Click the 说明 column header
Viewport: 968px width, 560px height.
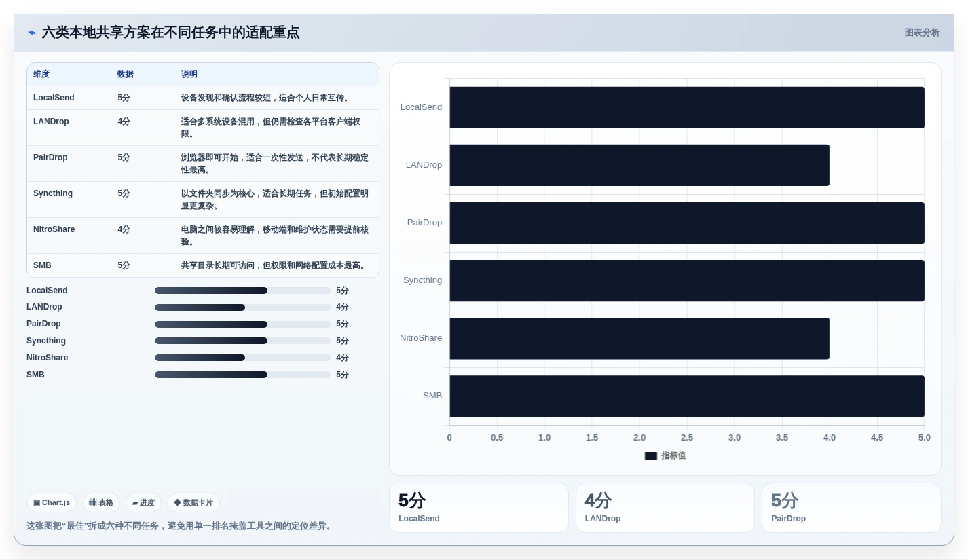[x=189, y=74]
